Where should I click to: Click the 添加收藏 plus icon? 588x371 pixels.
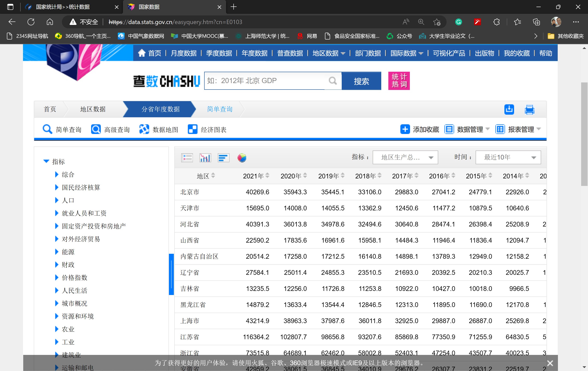[405, 129]
